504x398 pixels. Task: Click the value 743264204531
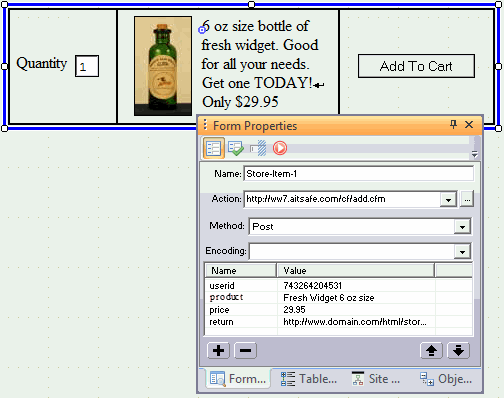point(312,286)
